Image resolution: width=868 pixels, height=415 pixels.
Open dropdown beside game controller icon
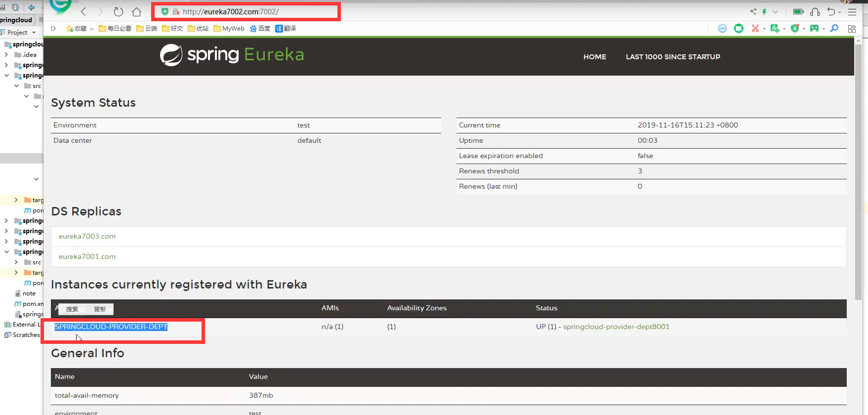tap(824, 29)
